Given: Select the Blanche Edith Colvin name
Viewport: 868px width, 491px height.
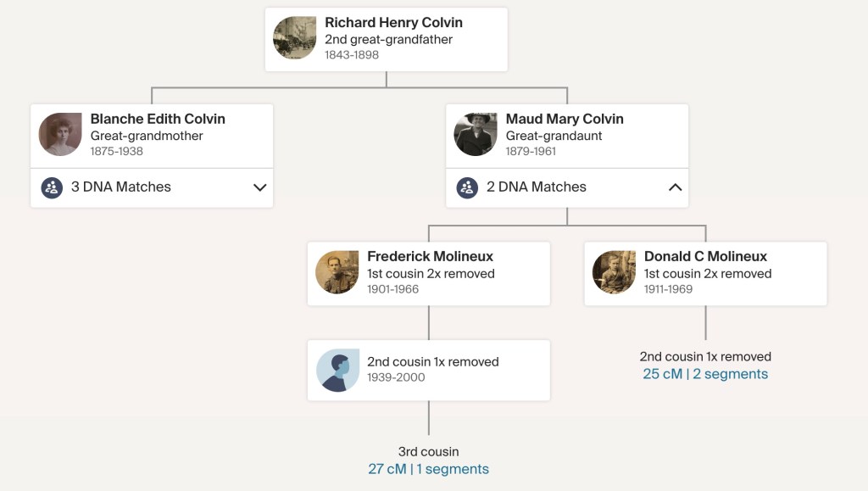Looking at the screenshot, I should (x=158, y=119).
